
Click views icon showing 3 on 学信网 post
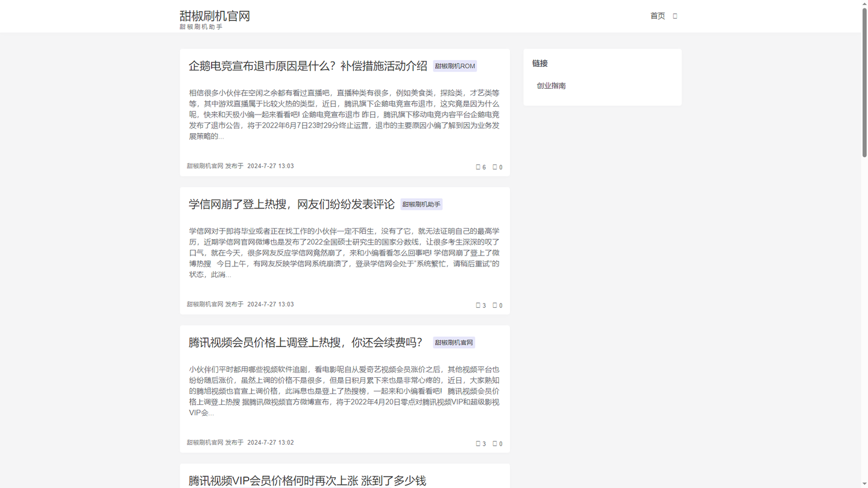(x=478, y=305)
